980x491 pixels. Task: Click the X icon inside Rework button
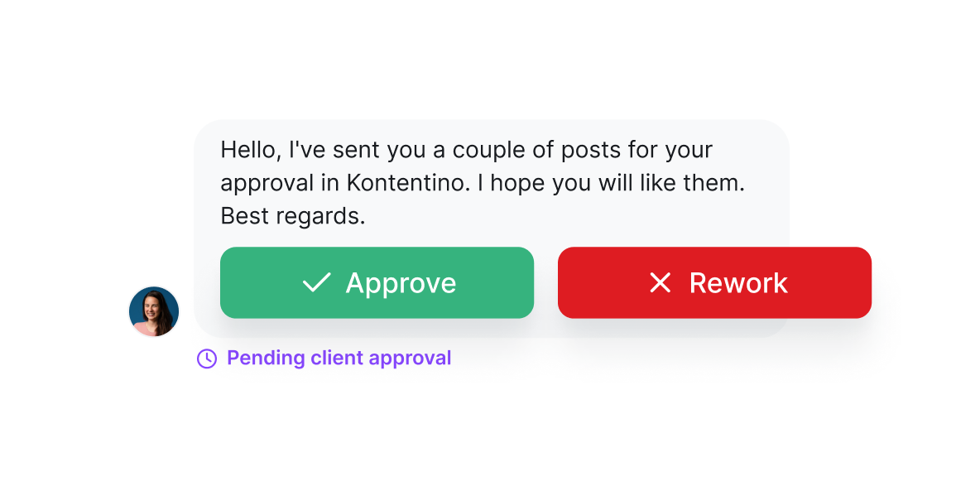pyautogui.click(x=660, y=282)
